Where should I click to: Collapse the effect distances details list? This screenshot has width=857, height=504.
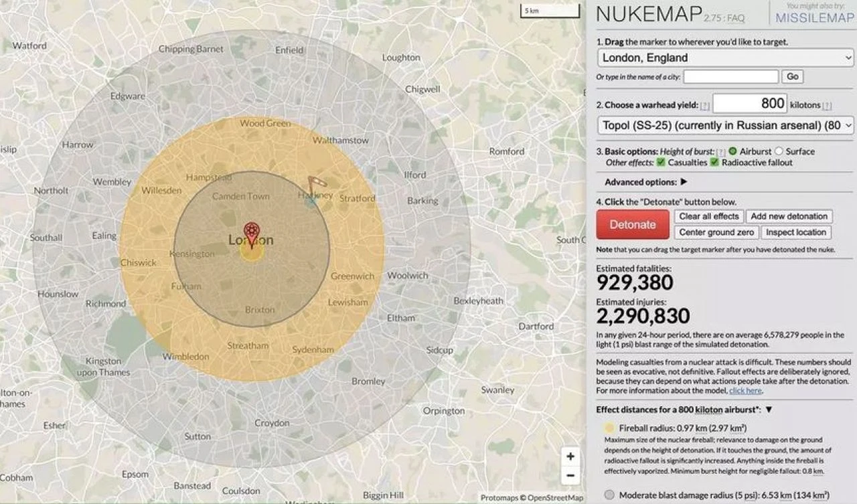pyautogui.click(x=769, y=410)
